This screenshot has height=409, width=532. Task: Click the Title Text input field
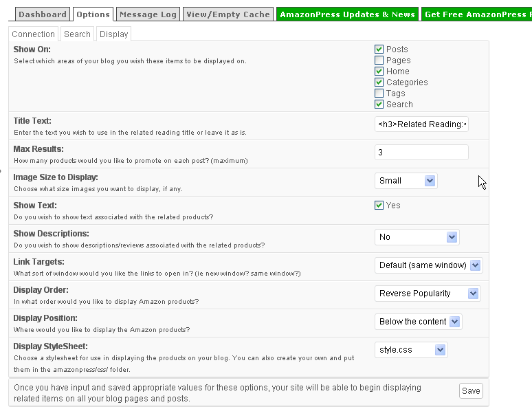click(x=421, y=124)
